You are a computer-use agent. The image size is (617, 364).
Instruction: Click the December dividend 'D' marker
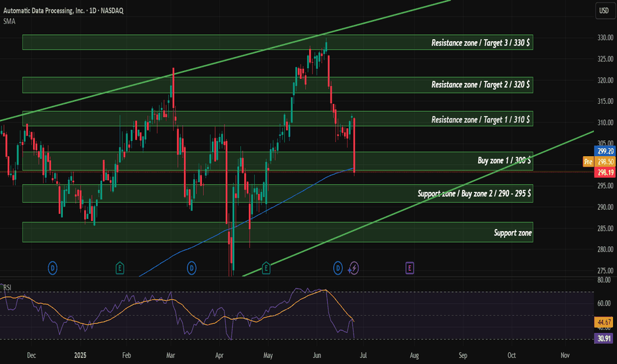click(x=52, y=269)
